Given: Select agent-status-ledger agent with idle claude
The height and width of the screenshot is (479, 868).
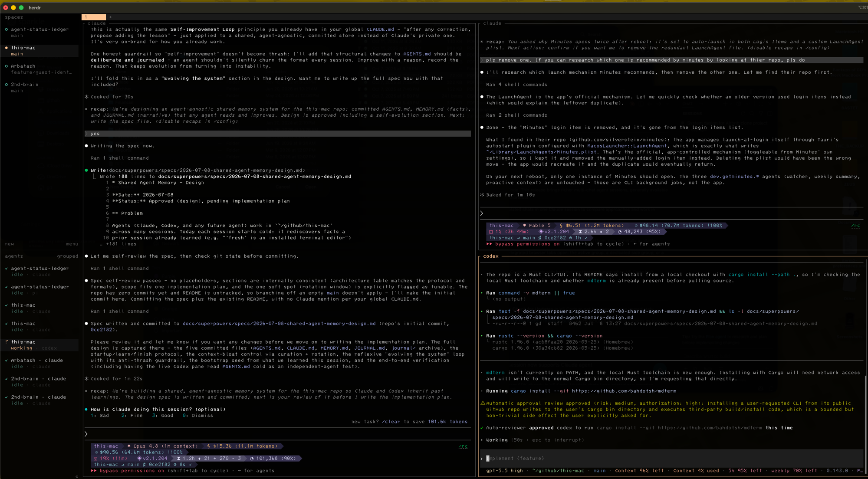Looking at the screenshot, I should (x=40, y=272).
